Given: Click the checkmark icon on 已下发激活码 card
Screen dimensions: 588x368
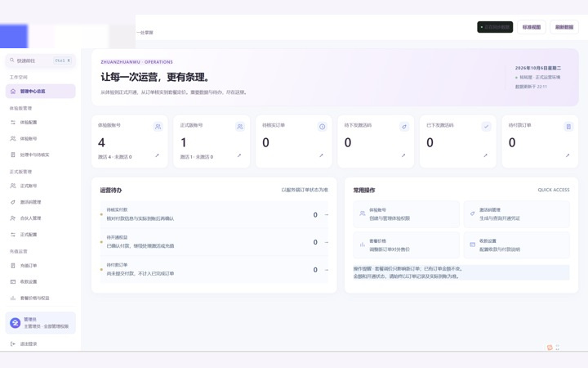Looking at the screenshot, I should pyautogui.click(x=487, y=127).
